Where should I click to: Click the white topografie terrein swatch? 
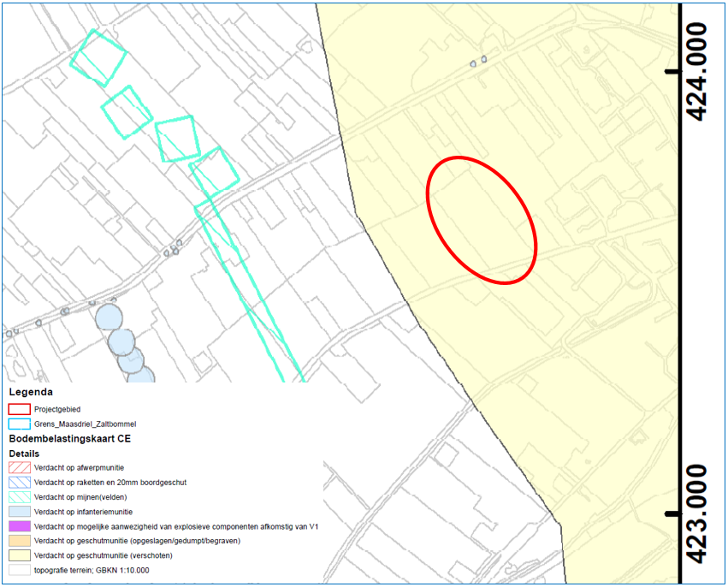[x=20, y=570]
